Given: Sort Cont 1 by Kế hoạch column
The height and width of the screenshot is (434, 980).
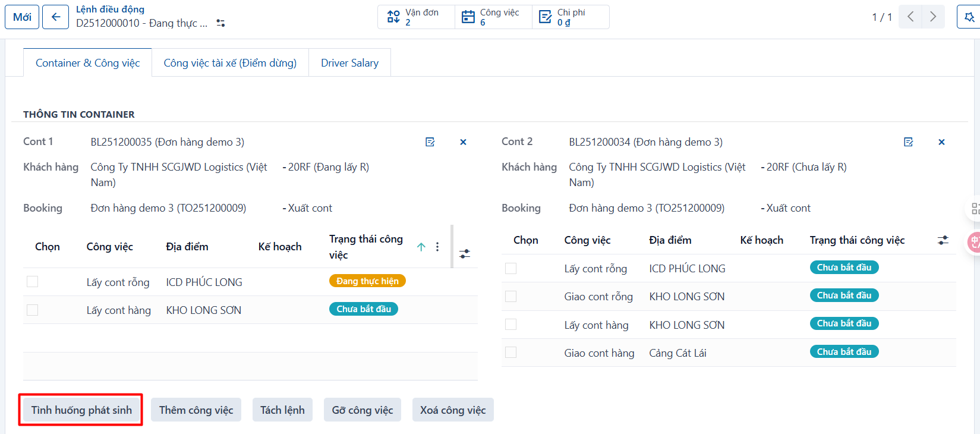Looking at the screenshot, I should (x=280, y=247).
